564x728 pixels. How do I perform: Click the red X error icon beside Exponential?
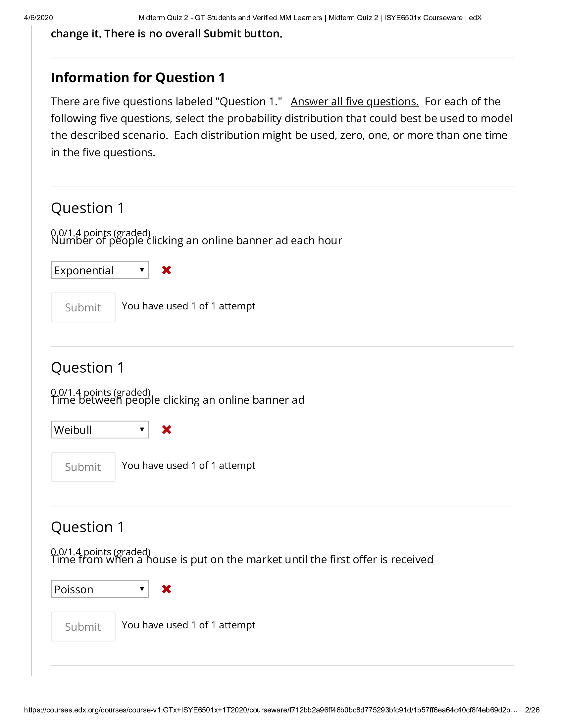click(168, 270)
